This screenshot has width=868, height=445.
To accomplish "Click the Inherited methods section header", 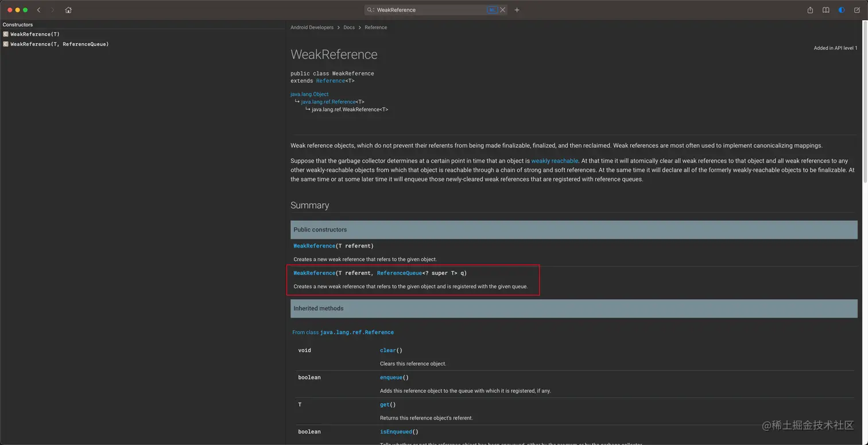I will [574, 308].
